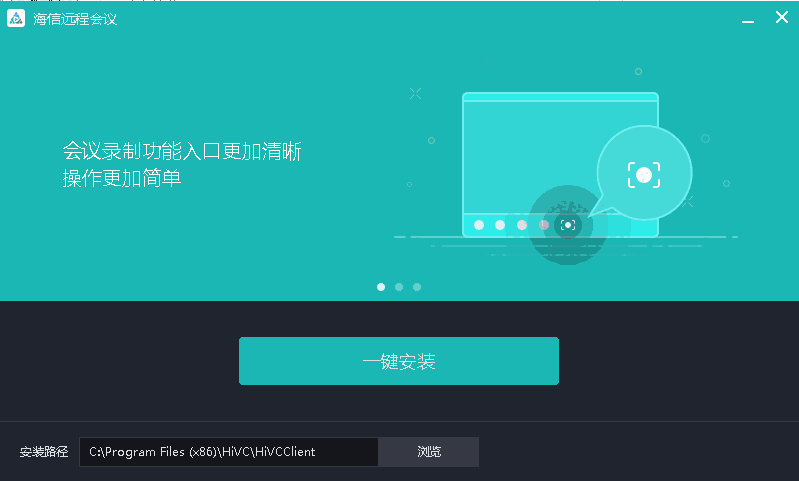The height and width of the screenshot is (481, 799).
Task: Click the small record icon on illustration toolbar
Action: click(568, 225)
